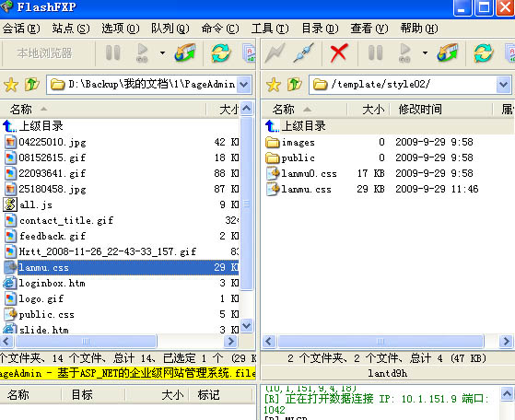Viewport: 515px width, 420px height.
Task: Click left pane transfer play icon
Action: (142, 52)
